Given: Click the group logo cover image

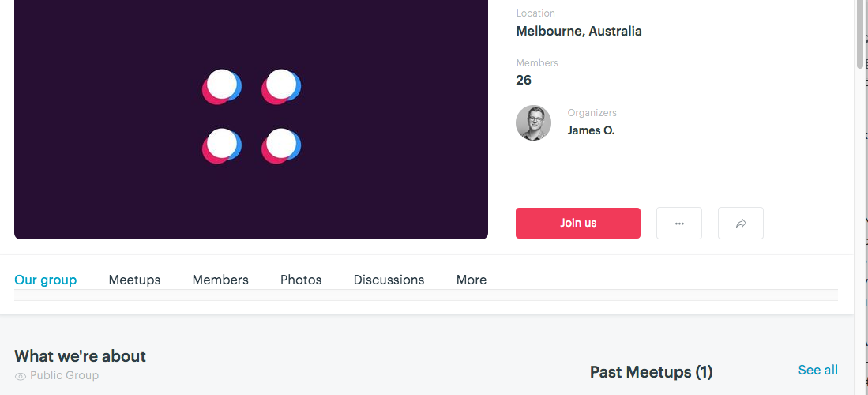Looking at the screenshot, I should (251, 117).
